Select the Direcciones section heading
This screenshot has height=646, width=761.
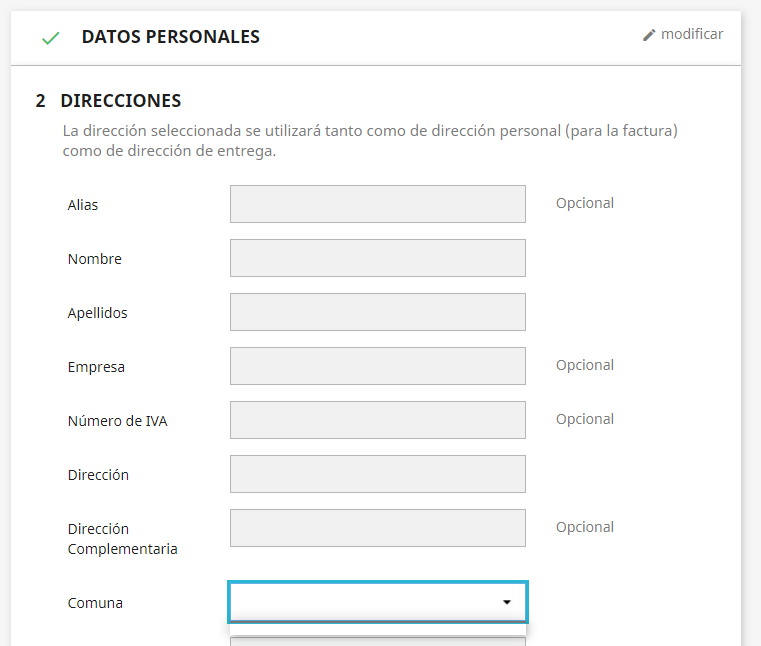(x=120, y=101)
